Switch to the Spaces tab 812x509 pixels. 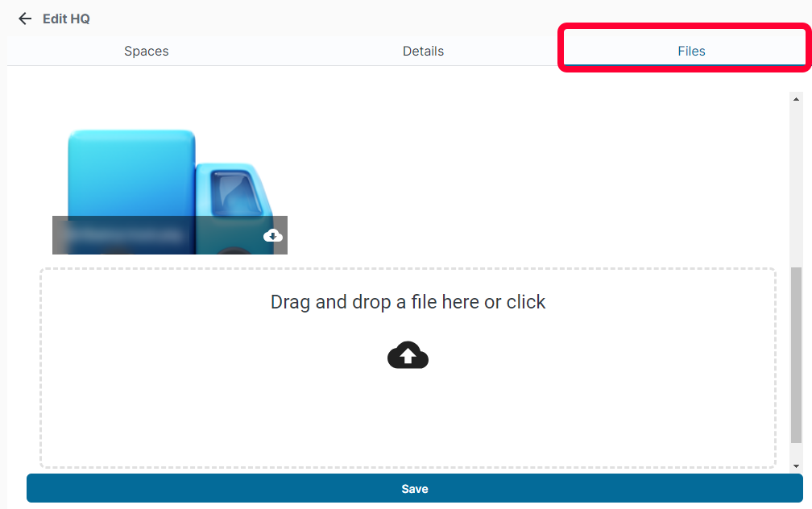point(146,52)
